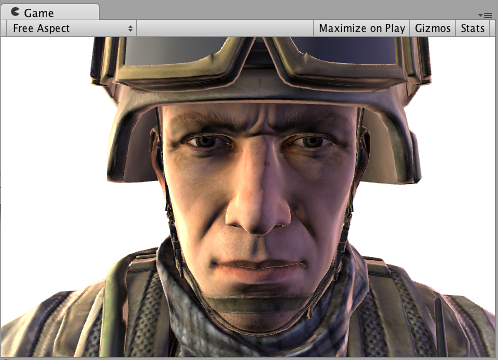Open the Free Aspect dropdown

(x=71, y=28)
